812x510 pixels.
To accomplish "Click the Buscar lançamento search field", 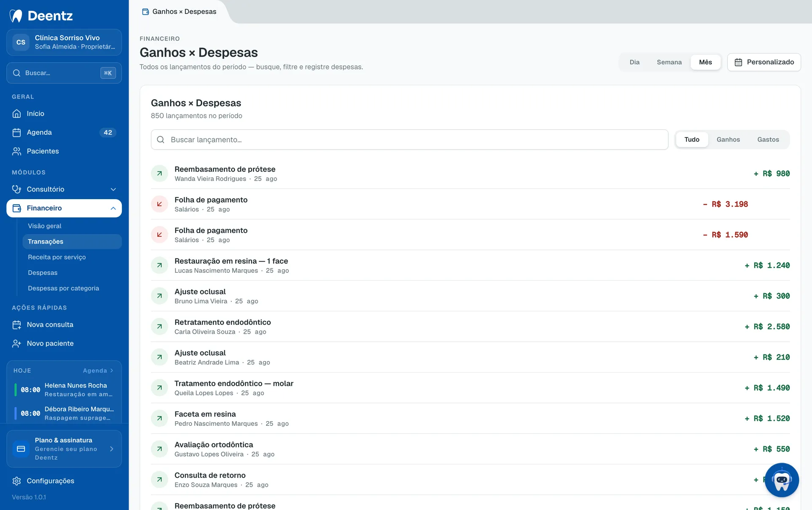I will (x=409, y=140).
